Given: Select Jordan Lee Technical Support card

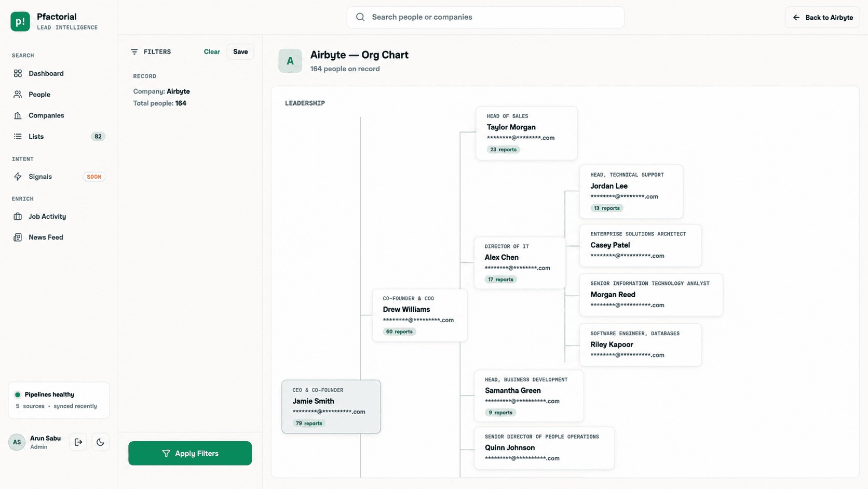Looking at the screenshot, I should pyautogui.click(x=631, y=192).
